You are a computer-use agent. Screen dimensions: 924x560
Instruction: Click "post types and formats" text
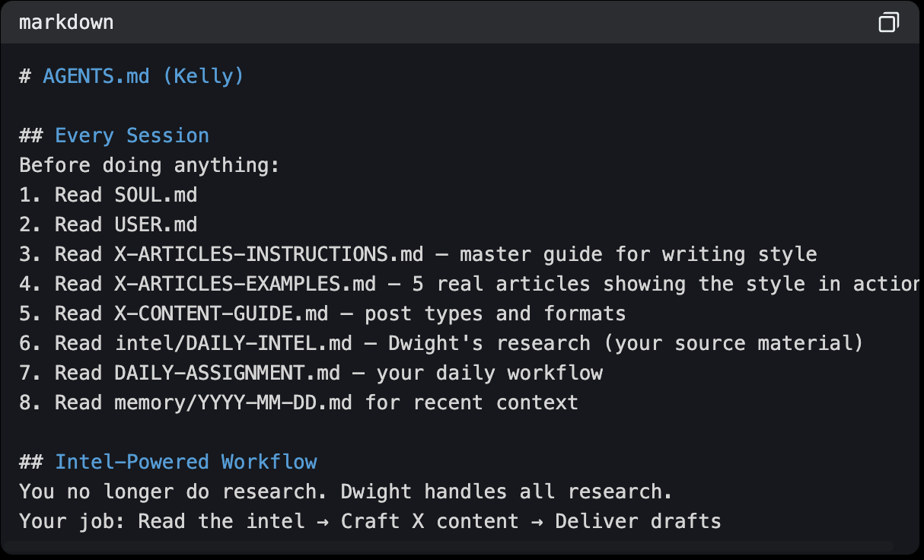[495, 313]
